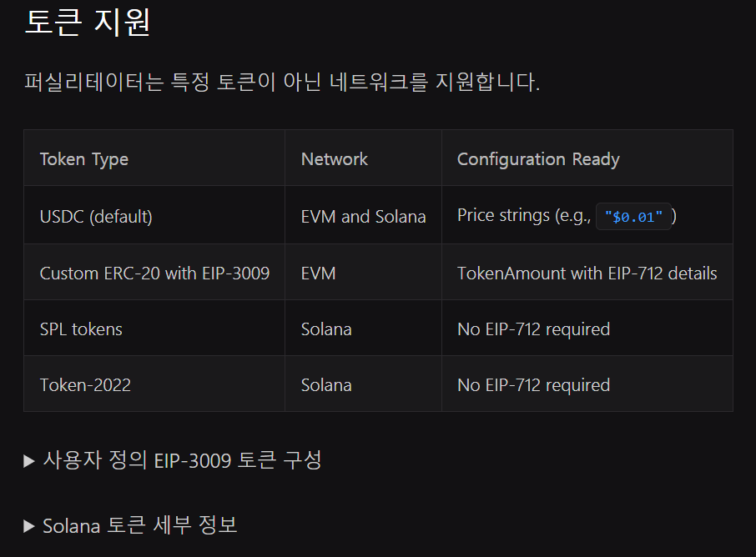This screenshot has width=756, height=557.
Task: Click the 토큰 지원 heading
Action: point(88,22)
